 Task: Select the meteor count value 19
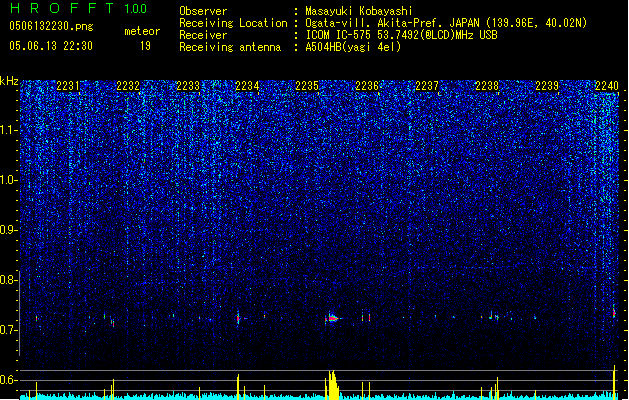(145, 46)
